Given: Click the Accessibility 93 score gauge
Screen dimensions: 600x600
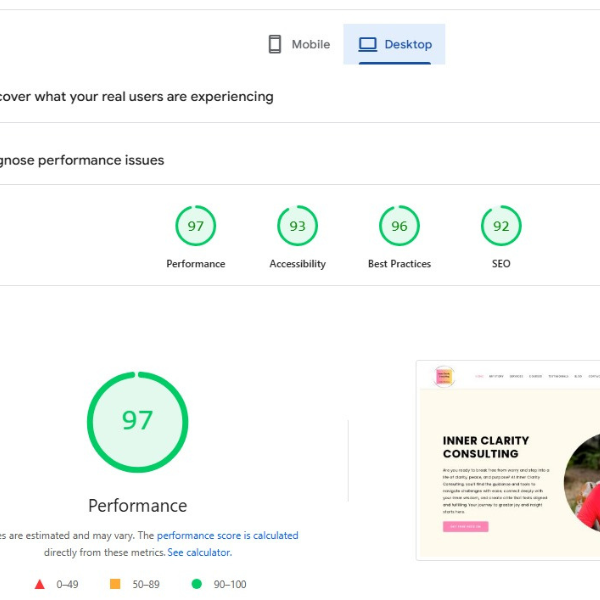Looking at the screenshot, I should pos(297,226).
